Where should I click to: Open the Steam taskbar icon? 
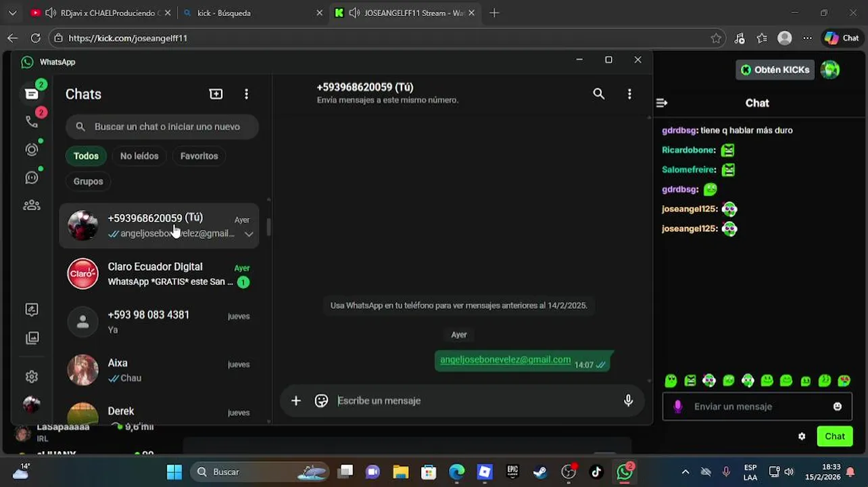click(540, 472)
